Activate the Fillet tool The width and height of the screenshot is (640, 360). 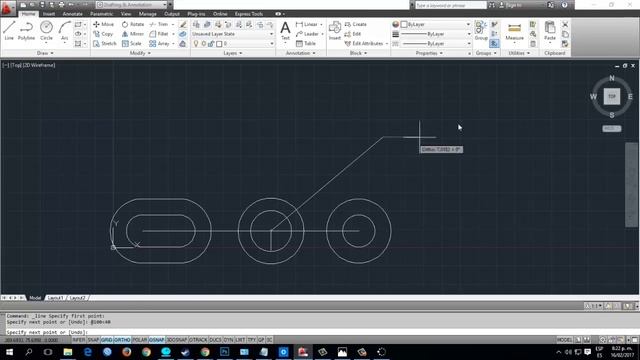(159, 34)
